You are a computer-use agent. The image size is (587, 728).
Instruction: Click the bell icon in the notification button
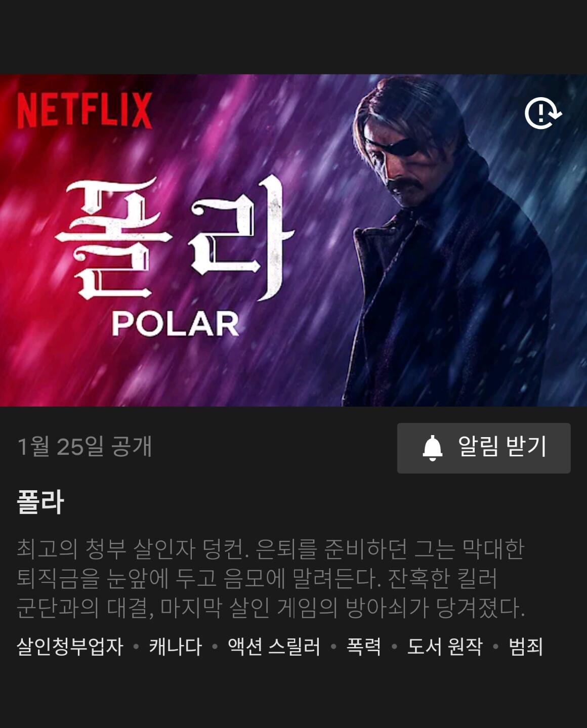click(432, 448)
